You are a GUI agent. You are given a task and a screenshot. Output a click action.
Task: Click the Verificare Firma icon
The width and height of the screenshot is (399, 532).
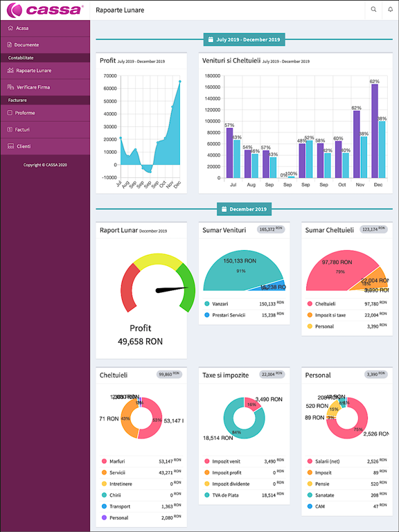(10, 87)
